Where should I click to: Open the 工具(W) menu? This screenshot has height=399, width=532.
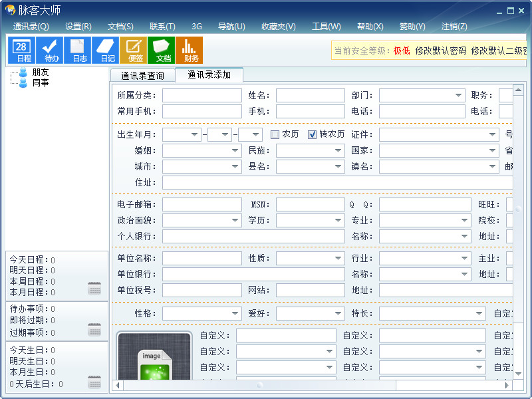pyautogui.click(x=327, y=27)
